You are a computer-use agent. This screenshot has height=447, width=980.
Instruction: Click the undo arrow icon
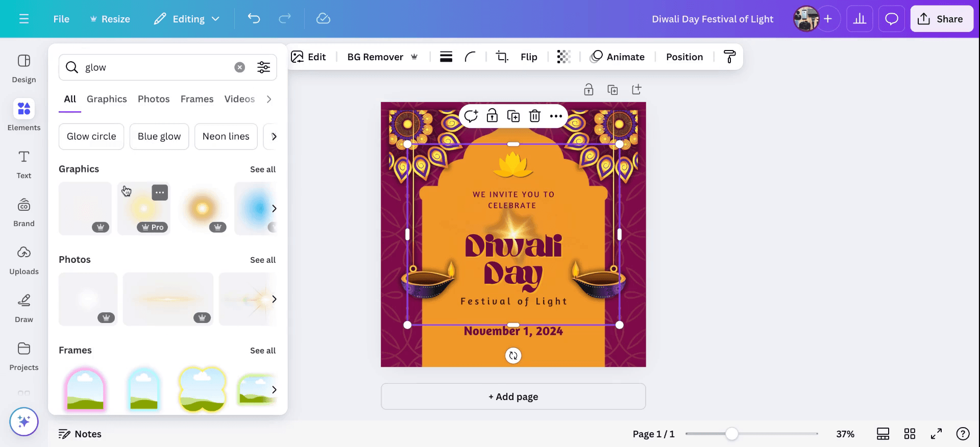254,19
